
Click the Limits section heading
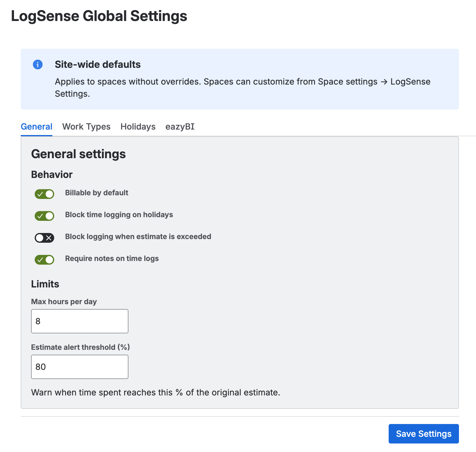tap(45, 284)
